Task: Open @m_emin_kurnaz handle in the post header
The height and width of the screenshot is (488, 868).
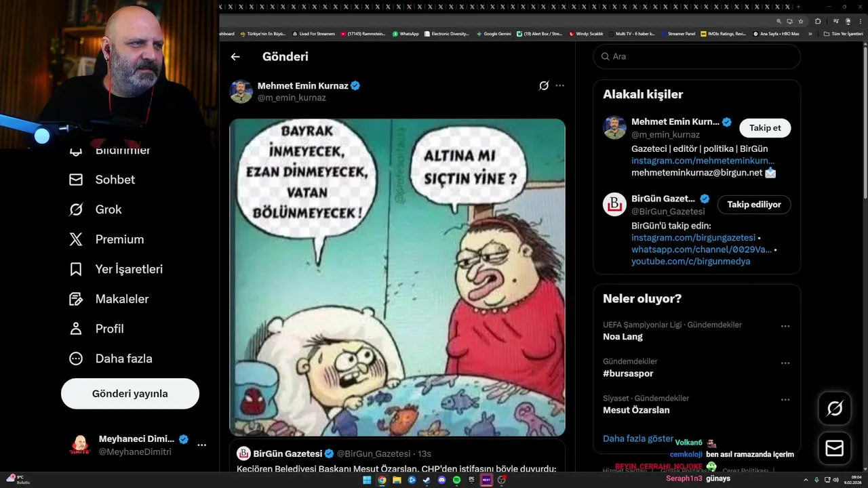Action: tap(292, 98)
